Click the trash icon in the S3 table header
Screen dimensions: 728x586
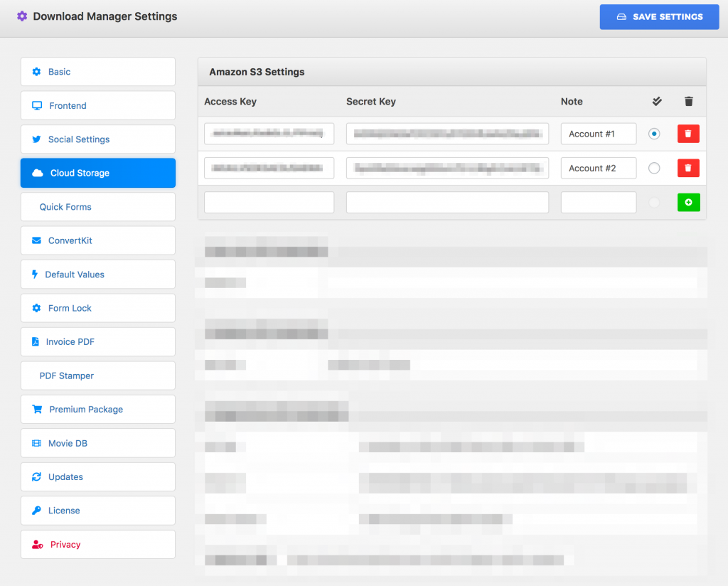(x=688, y=101)
